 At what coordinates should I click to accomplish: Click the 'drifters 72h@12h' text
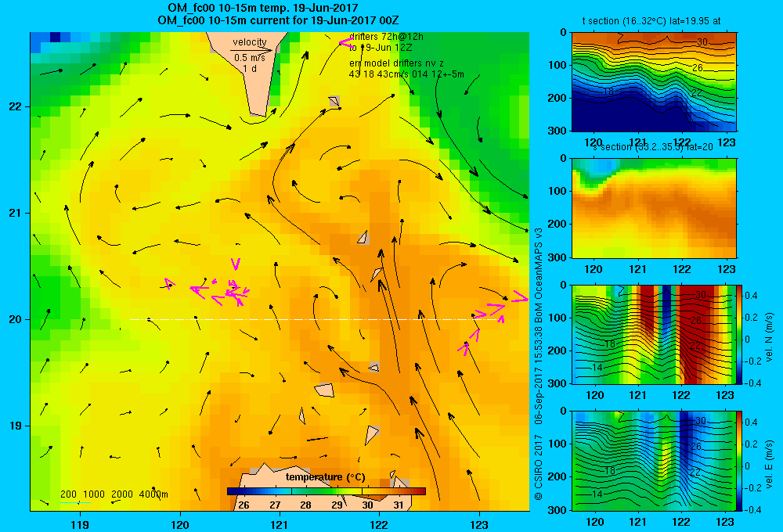[386, 37]
